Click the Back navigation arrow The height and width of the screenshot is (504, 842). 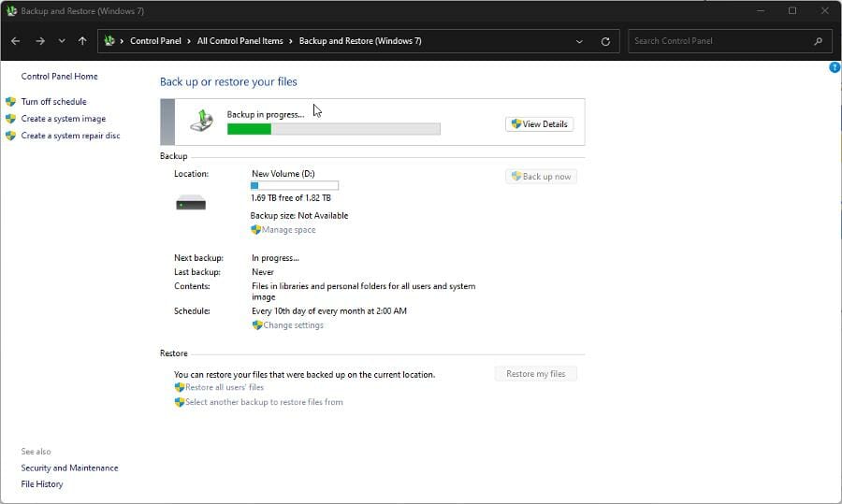pos(16,41)
